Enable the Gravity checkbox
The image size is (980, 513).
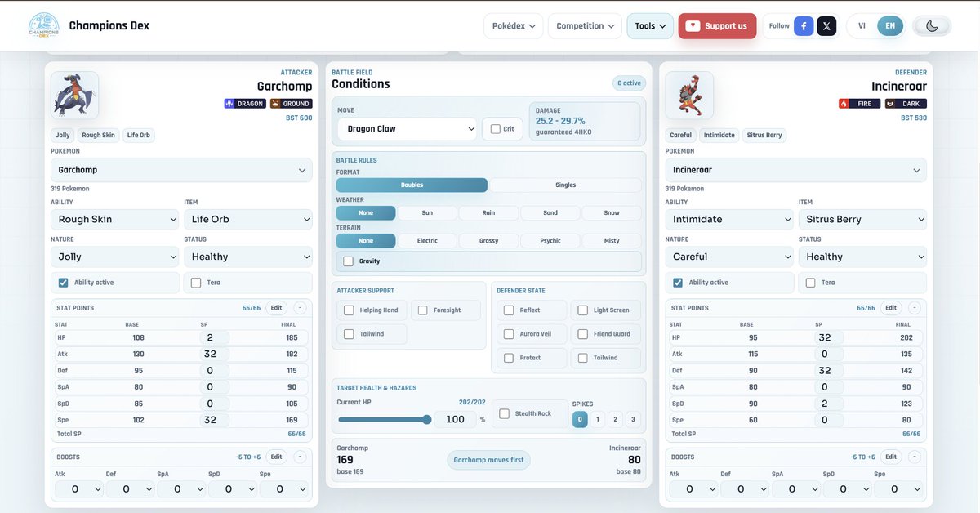click(349, 261)
